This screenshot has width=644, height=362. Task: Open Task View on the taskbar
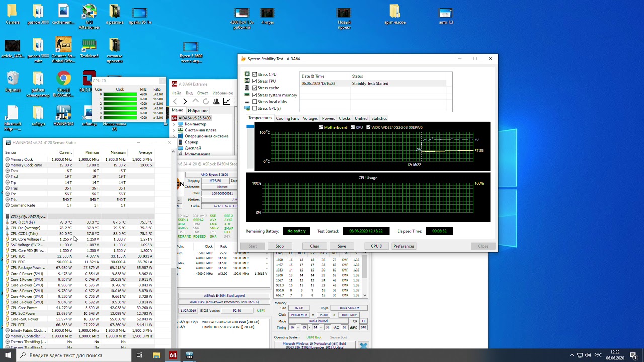pyautogui.click(x=139, y=355)
